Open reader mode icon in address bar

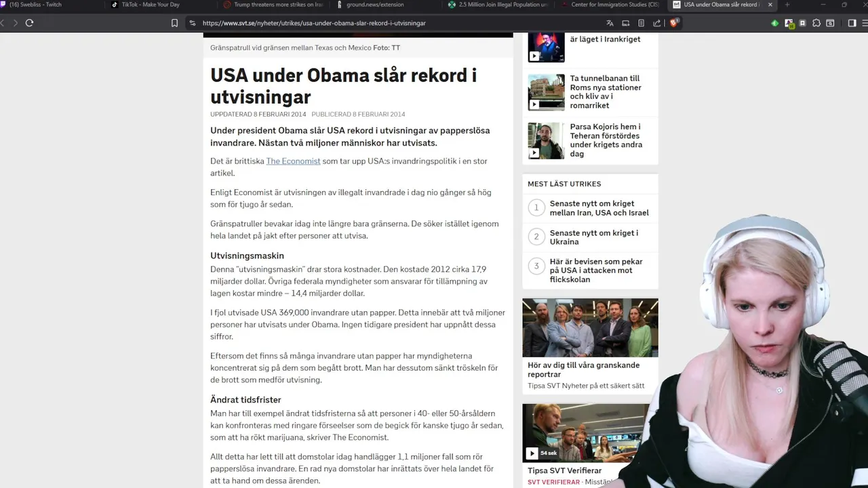[x=641, y=22]
